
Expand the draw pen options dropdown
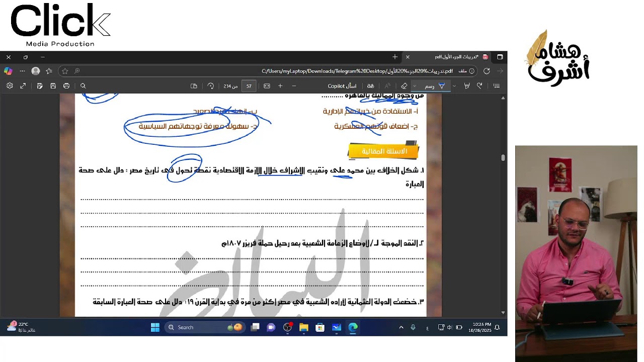[415, 86]
